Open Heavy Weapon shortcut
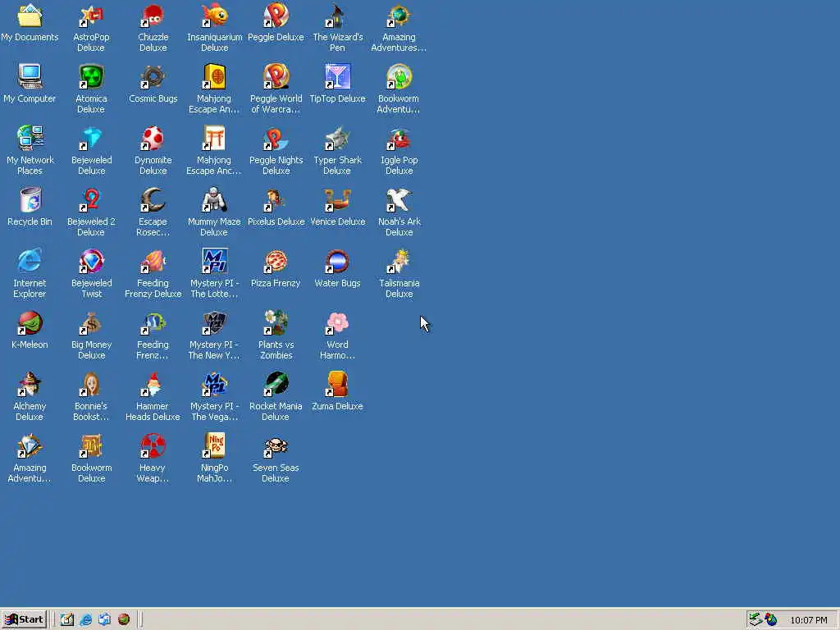Viewport: 840px width, 630px height. [x=153, y=446]
